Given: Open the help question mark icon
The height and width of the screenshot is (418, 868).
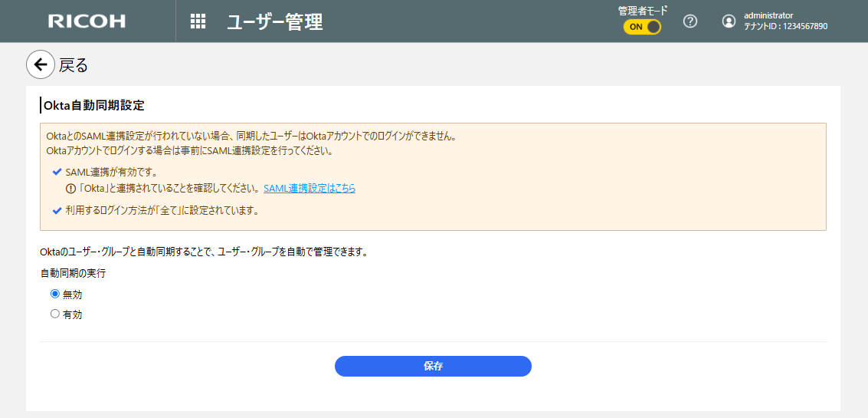Looking at the screenshot, I should (689, 21).
